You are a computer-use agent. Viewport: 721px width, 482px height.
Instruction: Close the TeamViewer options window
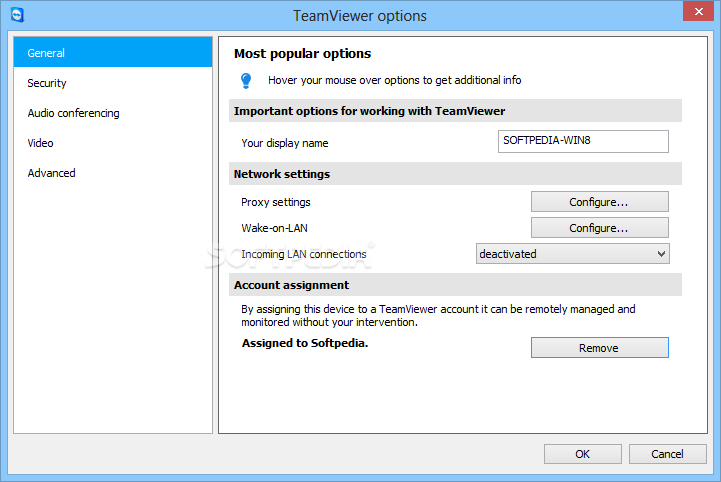(x=698, y=11)
